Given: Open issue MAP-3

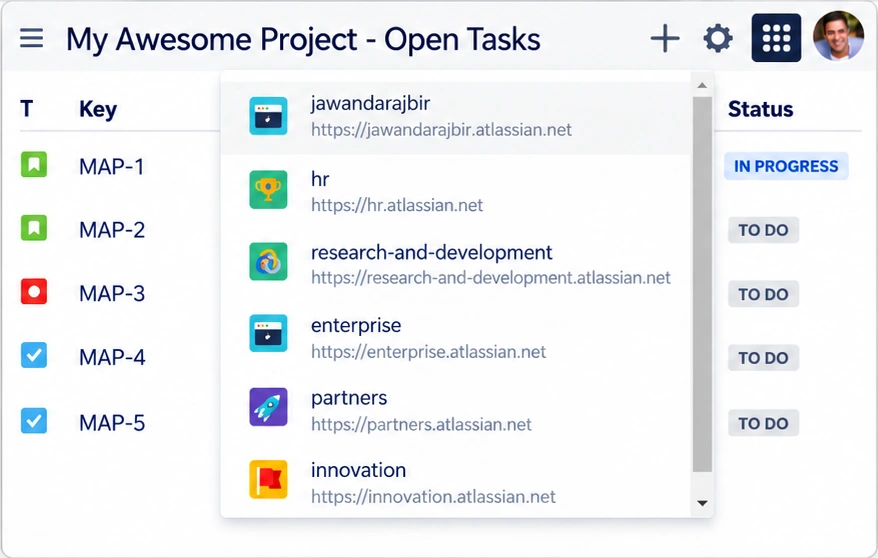Looking at the screenshot, I should (x=112, y=293).
